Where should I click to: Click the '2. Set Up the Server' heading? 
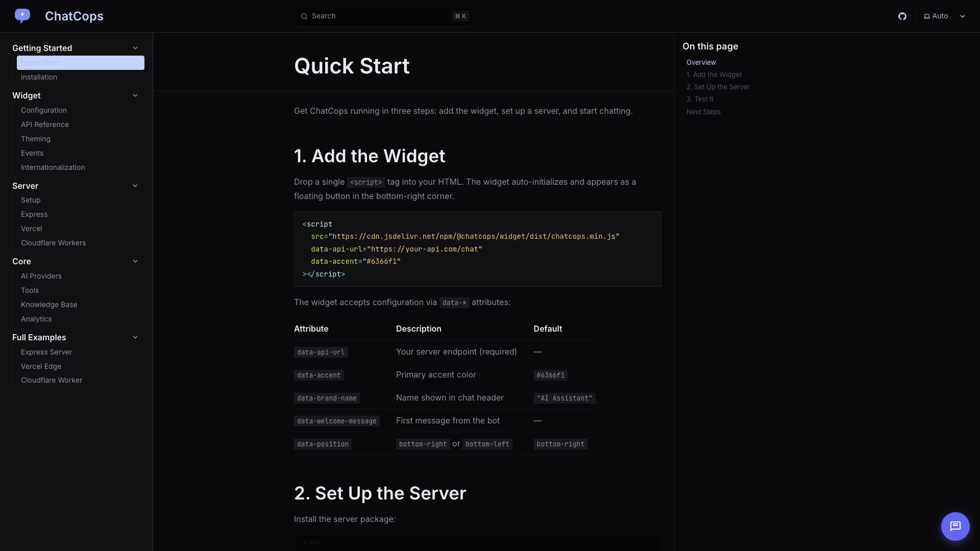tap(380, 493)
